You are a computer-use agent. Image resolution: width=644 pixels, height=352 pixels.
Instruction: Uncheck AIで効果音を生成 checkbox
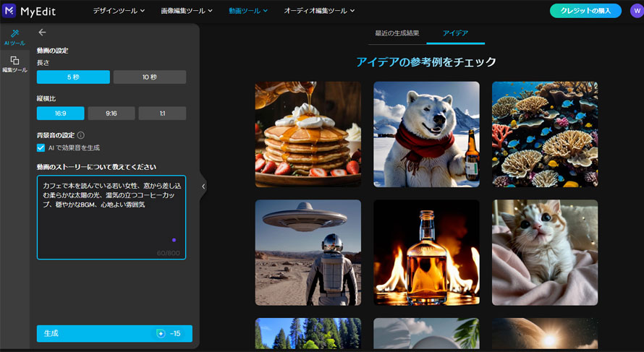click(x=41, y=147)
